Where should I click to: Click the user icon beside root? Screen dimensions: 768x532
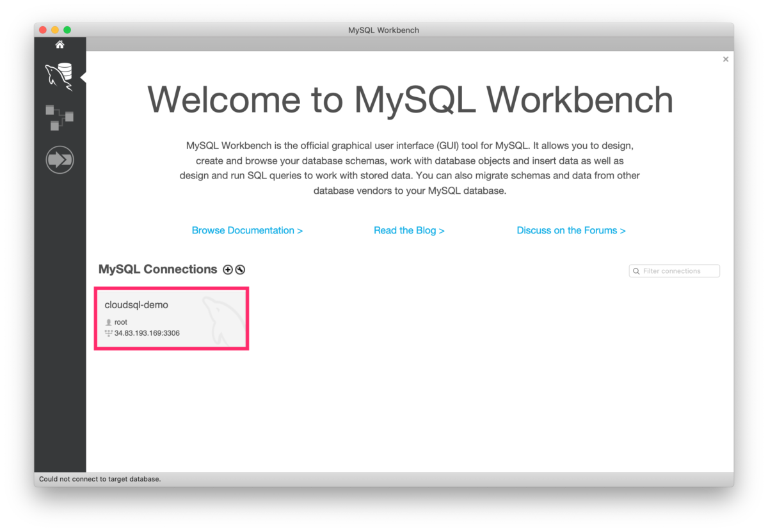pyautogui.click(x=108, y=322)
